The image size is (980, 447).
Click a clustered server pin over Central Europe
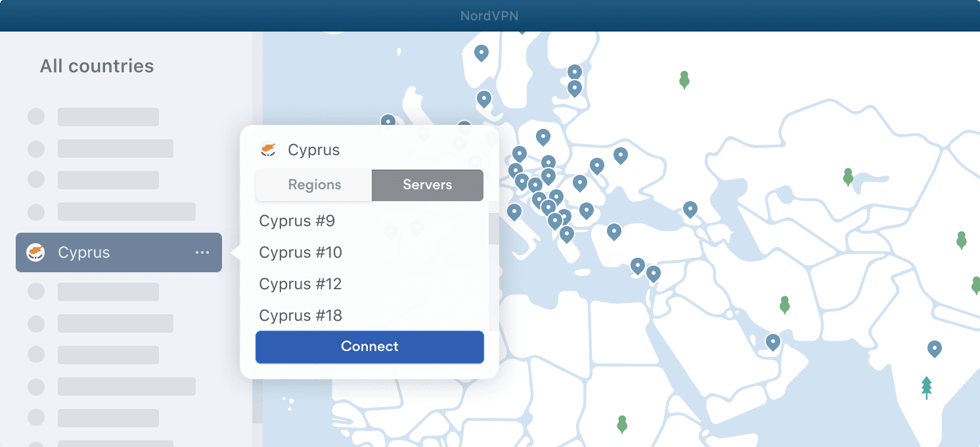click(x=549, y=176)
